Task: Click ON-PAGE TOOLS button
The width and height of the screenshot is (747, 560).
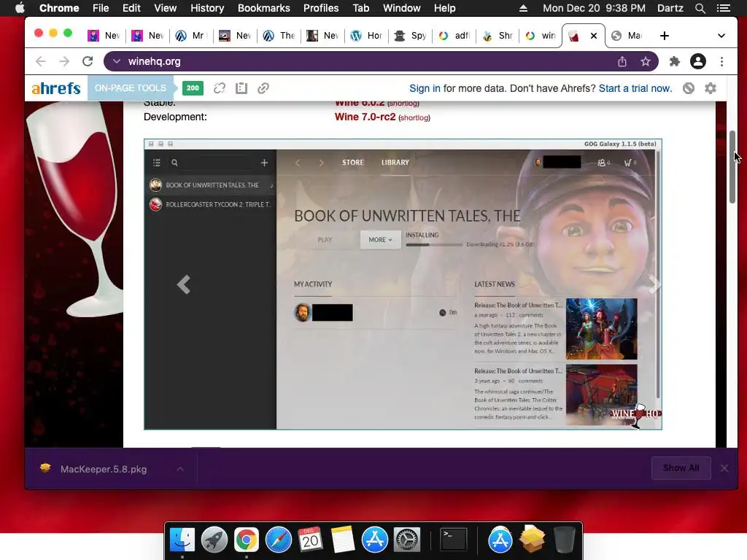Action: tap(130, 88)
